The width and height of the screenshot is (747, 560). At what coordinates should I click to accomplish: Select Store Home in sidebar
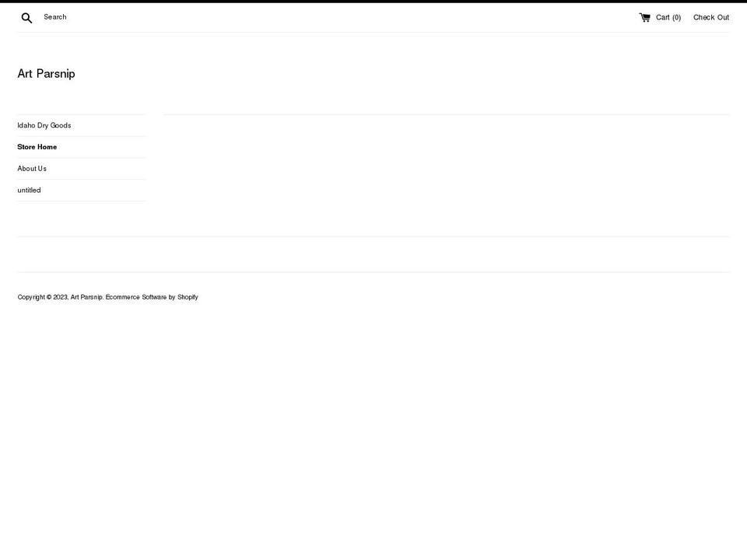click(x=37, y=147)
